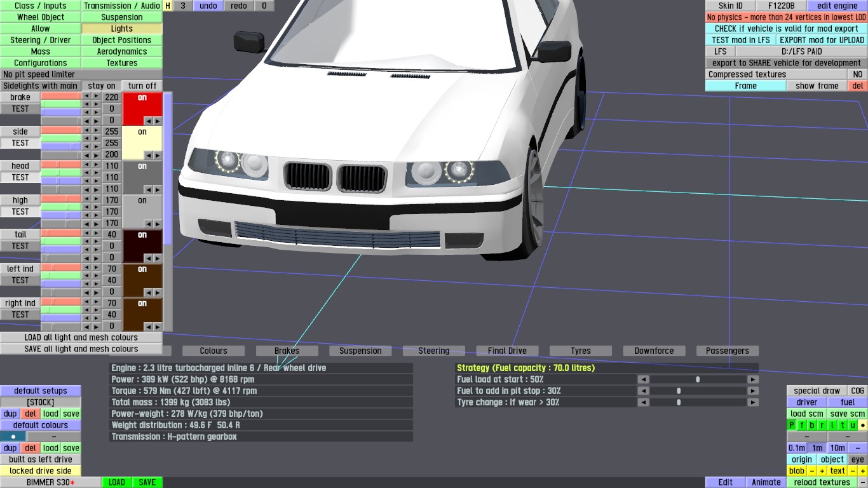The image size is (868, 488).
Task: Click SAVE all light and mesh colours
Action: point(81,349)
